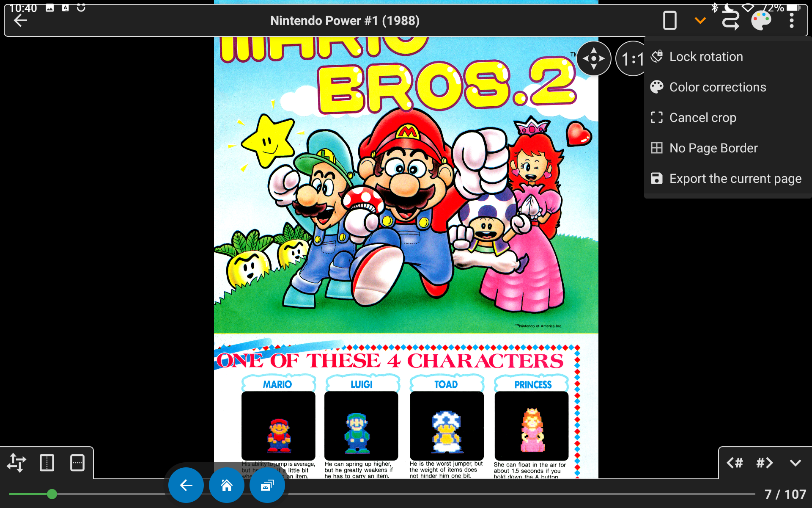Screen dimensions: 812x508
Task: Go to next page with #> button
Action: 765,463
